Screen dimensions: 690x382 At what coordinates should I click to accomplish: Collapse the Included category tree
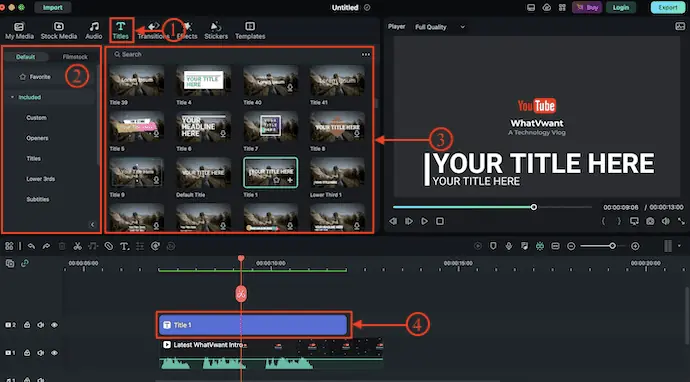12,97
